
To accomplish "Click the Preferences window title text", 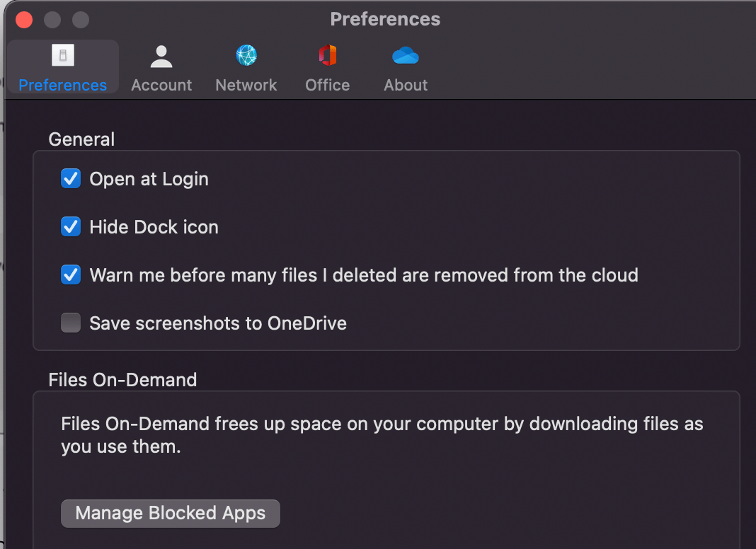I will click(x=385, y=19).
